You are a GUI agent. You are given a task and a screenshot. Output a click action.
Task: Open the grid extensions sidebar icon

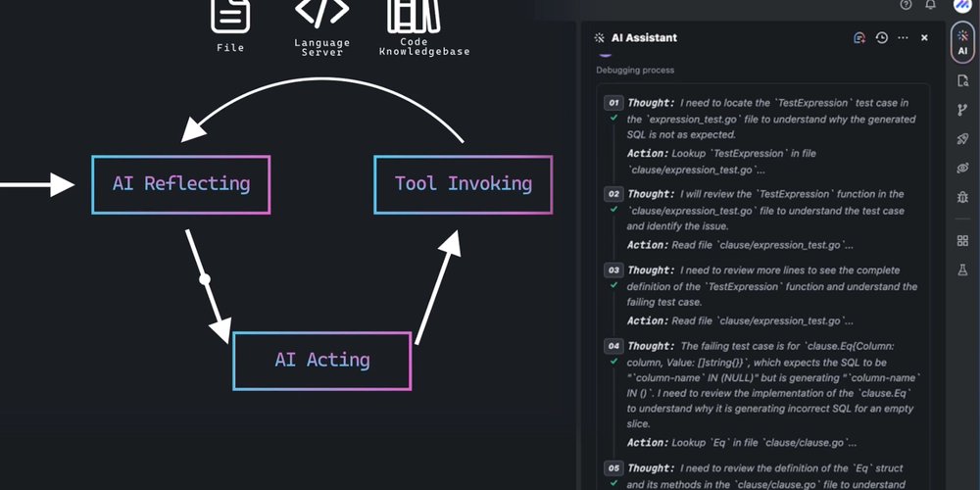(962, 241)
